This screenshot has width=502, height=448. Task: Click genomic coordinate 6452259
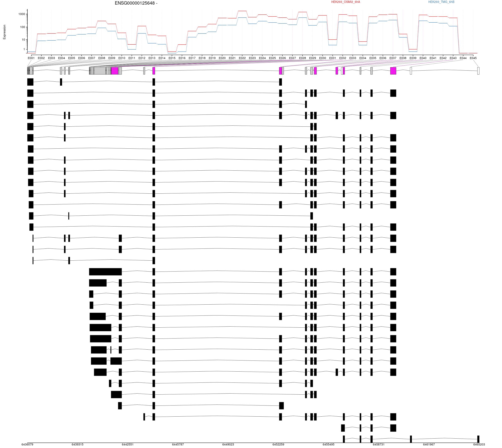[278, 445]
